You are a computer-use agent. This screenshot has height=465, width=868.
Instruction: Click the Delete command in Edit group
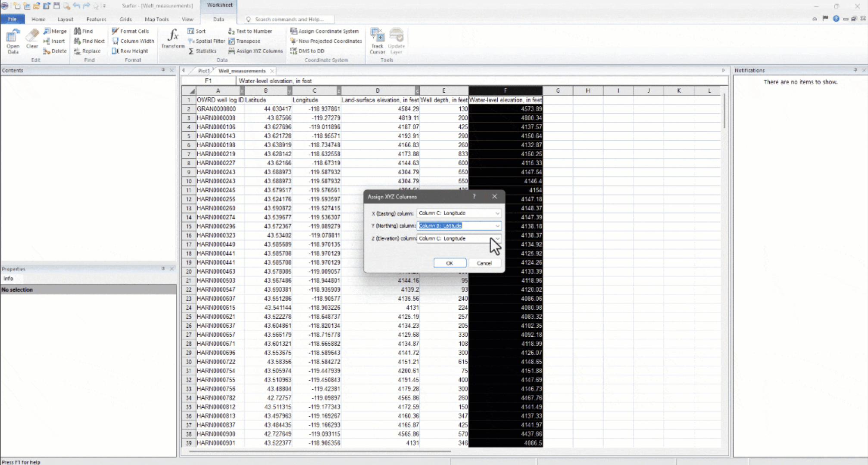[x=55, y=51]
